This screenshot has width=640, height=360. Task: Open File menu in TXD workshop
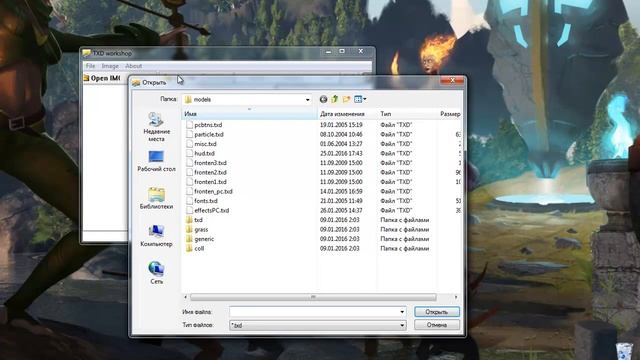90,66
